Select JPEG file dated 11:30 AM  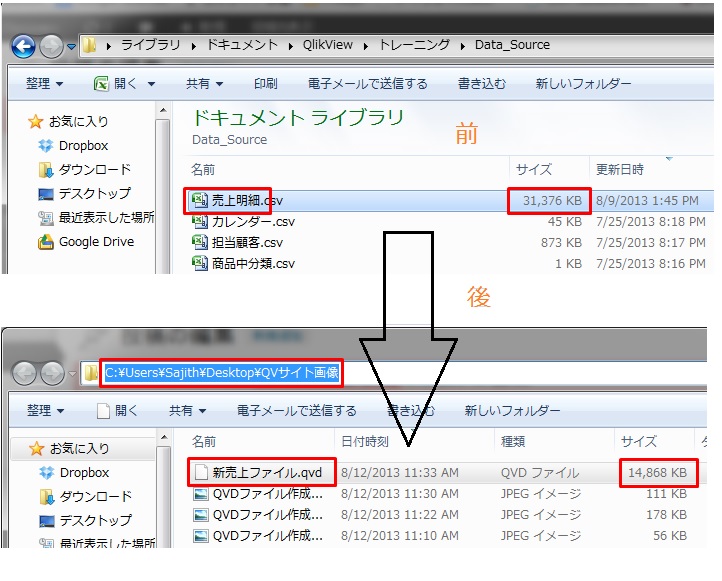[x=258, y=494]
